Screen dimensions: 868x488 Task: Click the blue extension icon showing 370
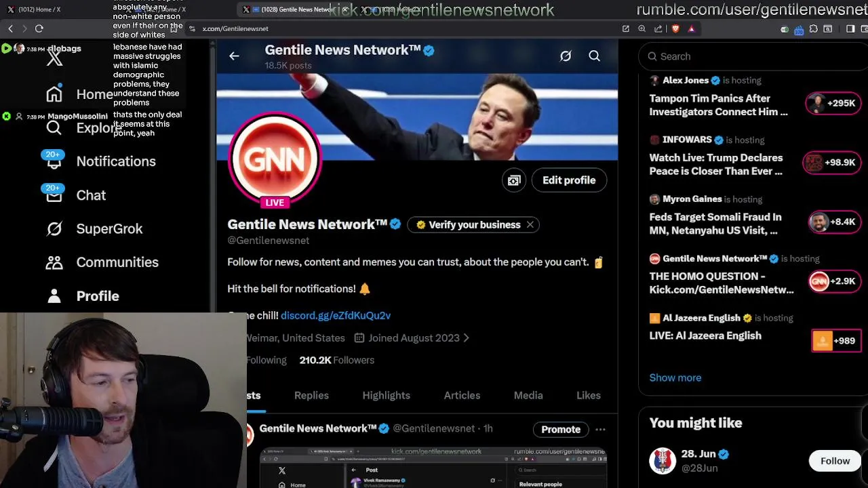tap(799, 29)
